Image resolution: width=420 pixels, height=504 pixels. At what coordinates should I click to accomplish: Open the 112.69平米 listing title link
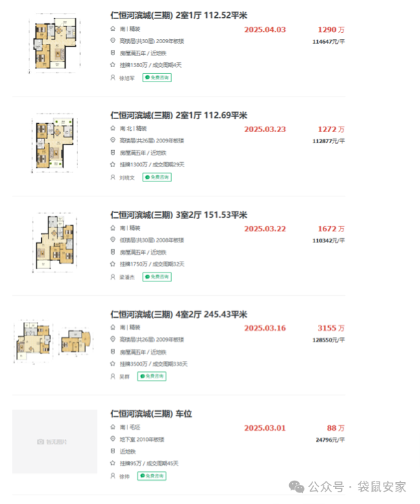tap(178, 115)
